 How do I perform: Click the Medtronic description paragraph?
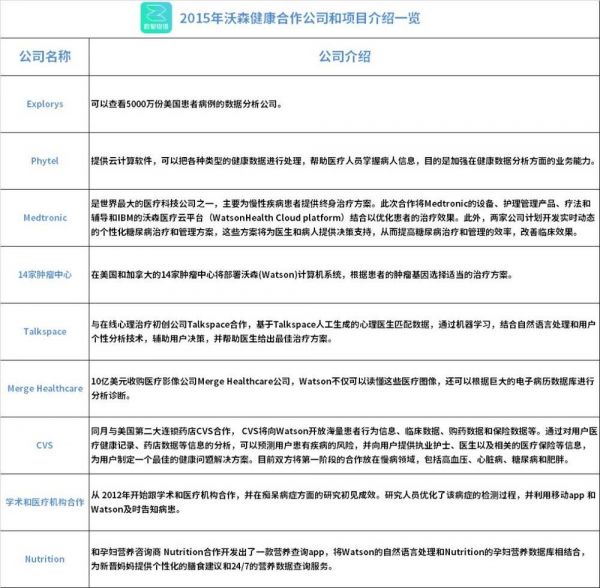(x=342, y=215)
